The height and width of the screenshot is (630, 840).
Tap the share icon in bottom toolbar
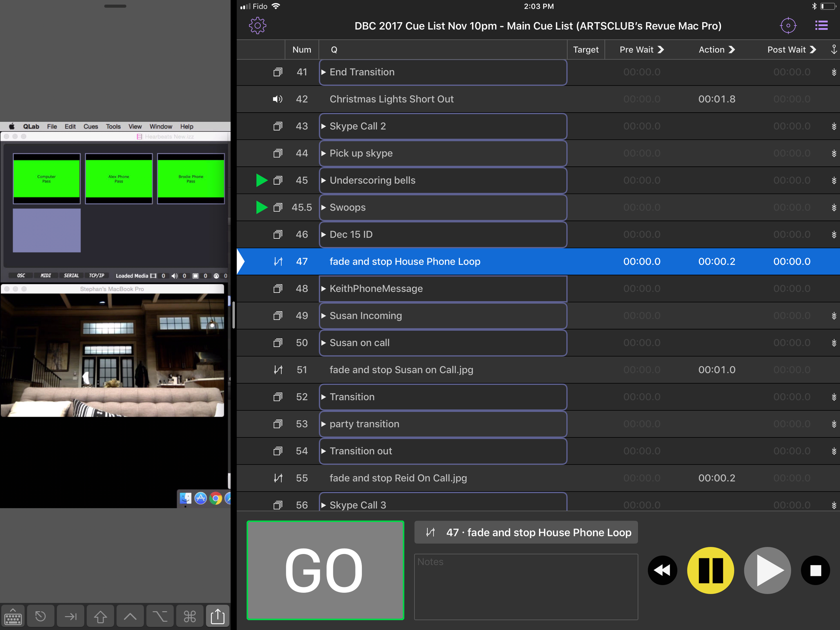[x=218, y=616]
